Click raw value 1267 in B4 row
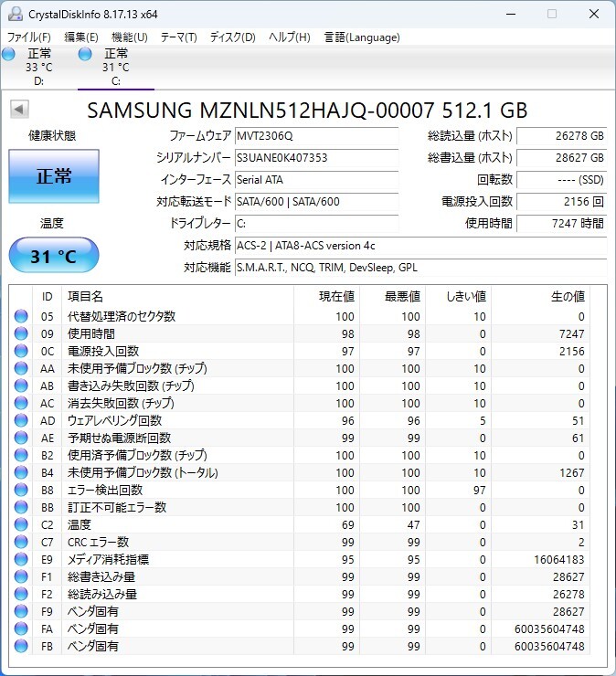The height and width of the screenshot is (676, 616). [572, 472]
